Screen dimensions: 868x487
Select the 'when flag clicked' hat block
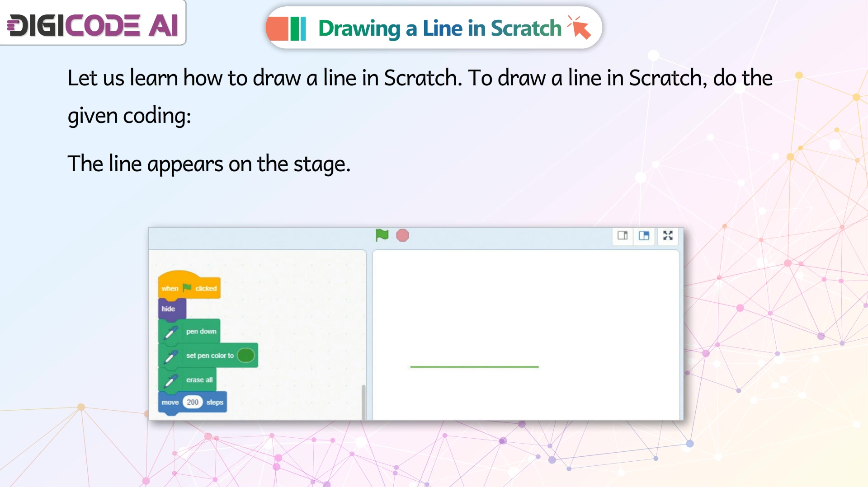click(189, 285)
